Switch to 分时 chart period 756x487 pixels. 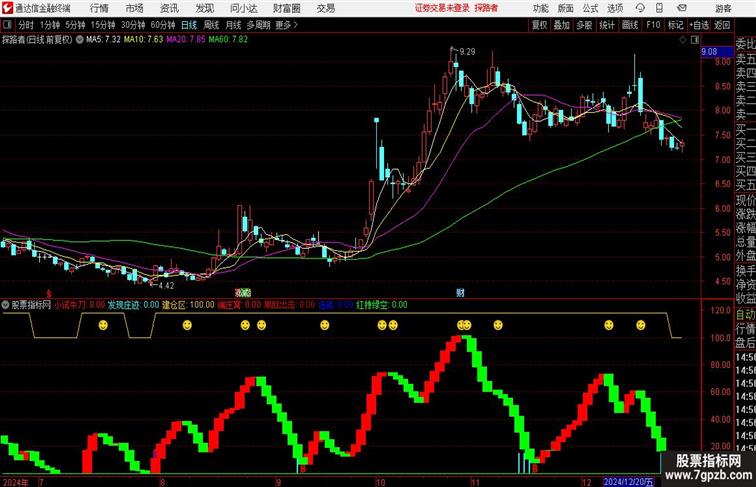26,25
